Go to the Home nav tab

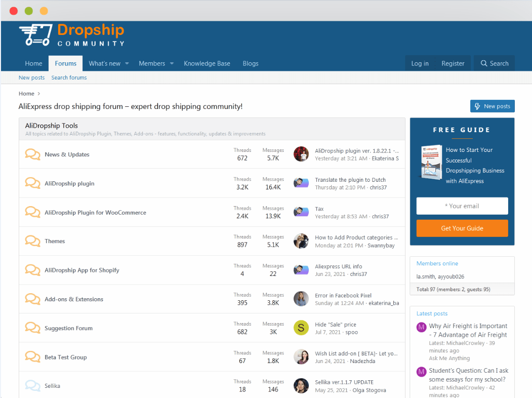point(33,63)
